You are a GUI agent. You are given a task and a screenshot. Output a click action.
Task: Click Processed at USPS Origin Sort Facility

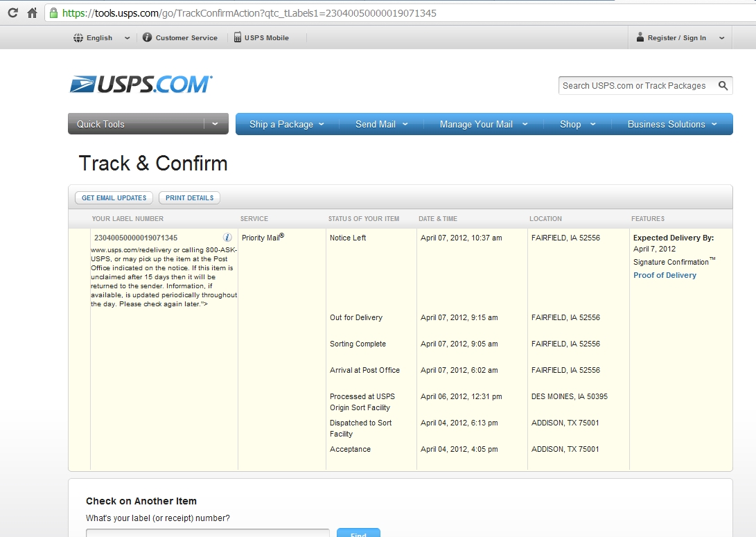tap(362, 402)
